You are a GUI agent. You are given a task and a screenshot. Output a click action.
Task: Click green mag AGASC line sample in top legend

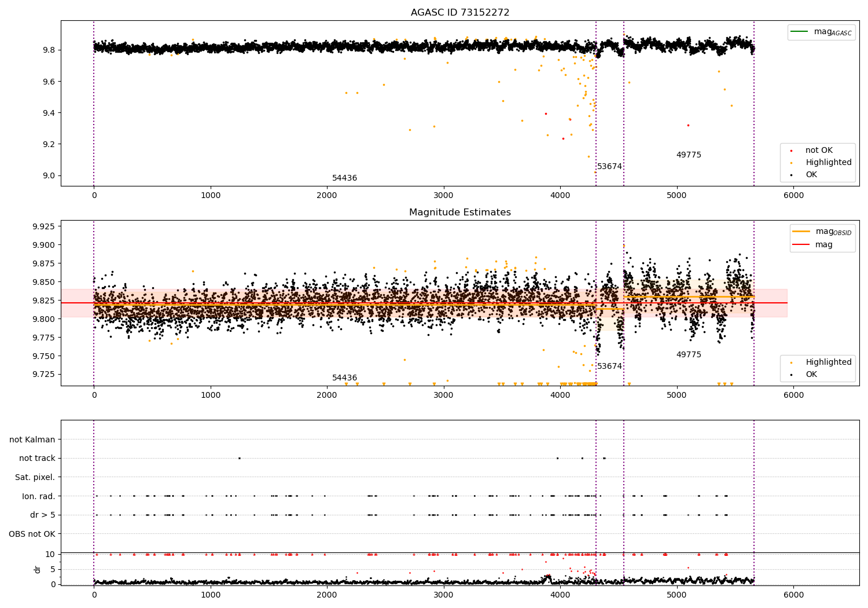tap(799, 32)
